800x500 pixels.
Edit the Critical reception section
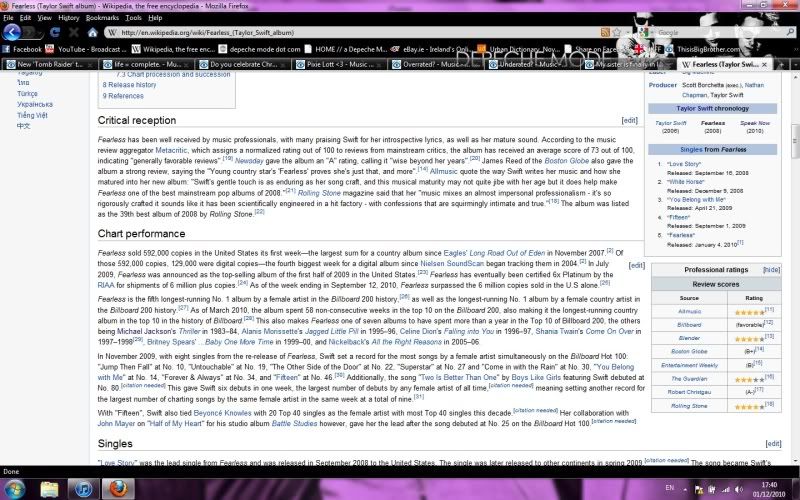click(629, 120)
